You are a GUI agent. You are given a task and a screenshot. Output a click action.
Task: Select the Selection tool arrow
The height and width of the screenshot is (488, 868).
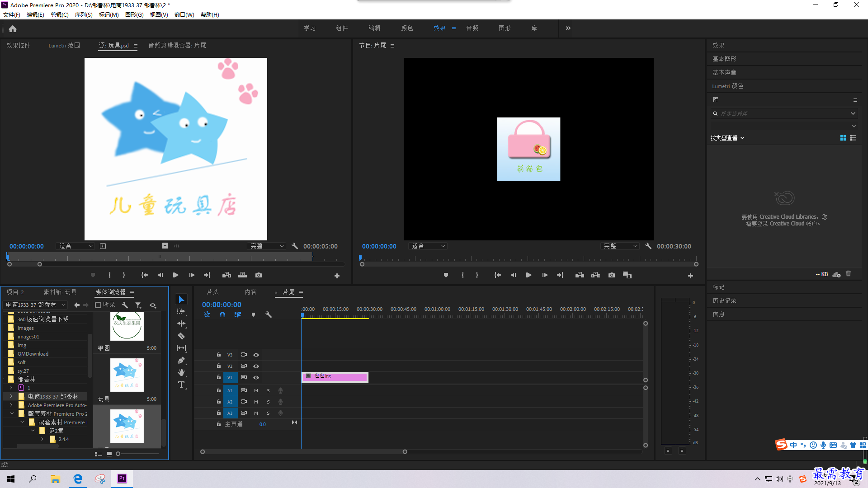(181, 300)
